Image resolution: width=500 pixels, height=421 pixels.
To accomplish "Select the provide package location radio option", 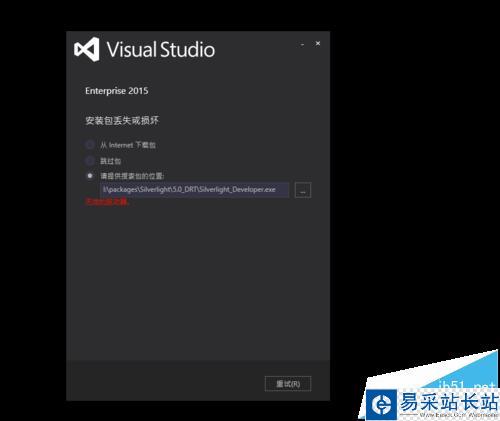I will pyautogui.click(x=90, y=176).
